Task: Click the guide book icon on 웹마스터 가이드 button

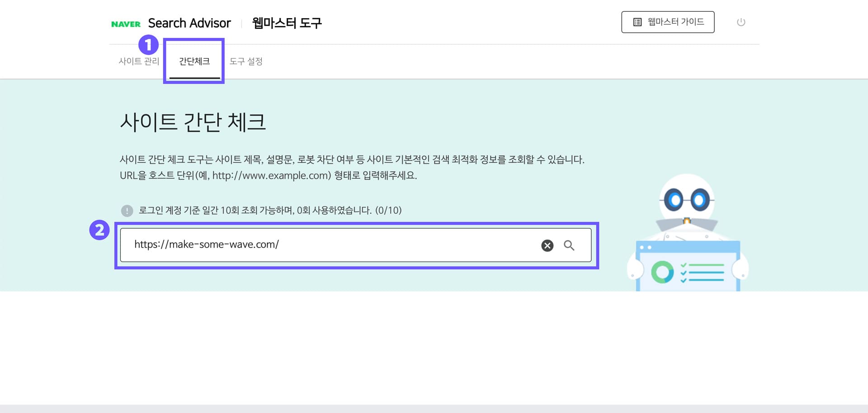Action: 637,21
